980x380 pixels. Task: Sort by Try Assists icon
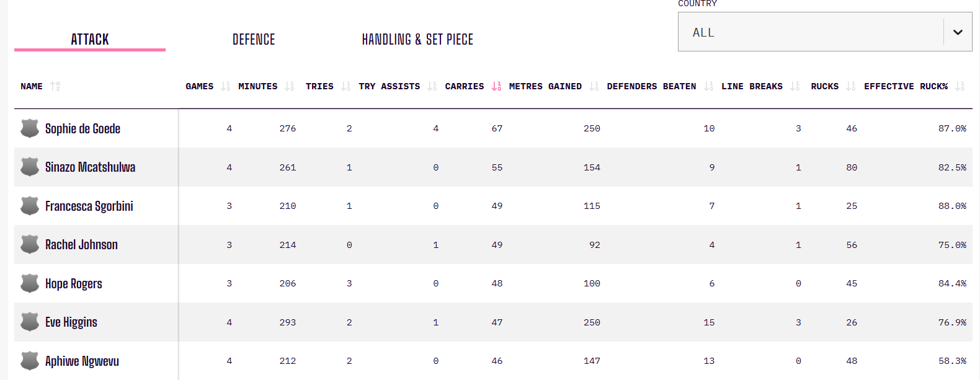(x=432, y=86)
